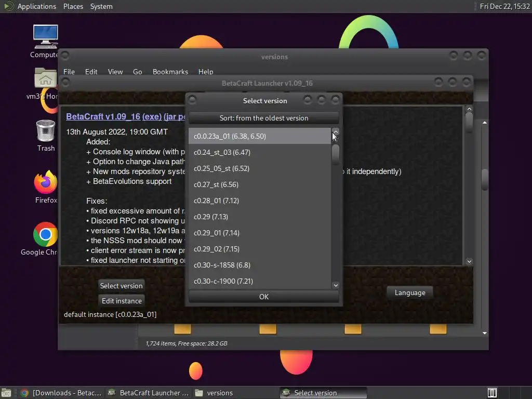Screen dimensions: 532x399
Task: Click the show desktop icon in bottom panel
Action: (x=6, y=393)
